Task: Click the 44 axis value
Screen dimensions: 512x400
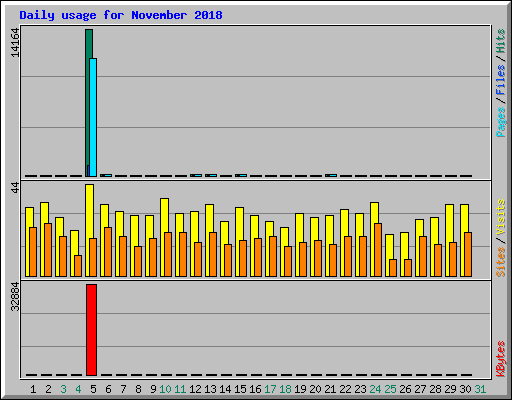Action: tap(15, 188)
